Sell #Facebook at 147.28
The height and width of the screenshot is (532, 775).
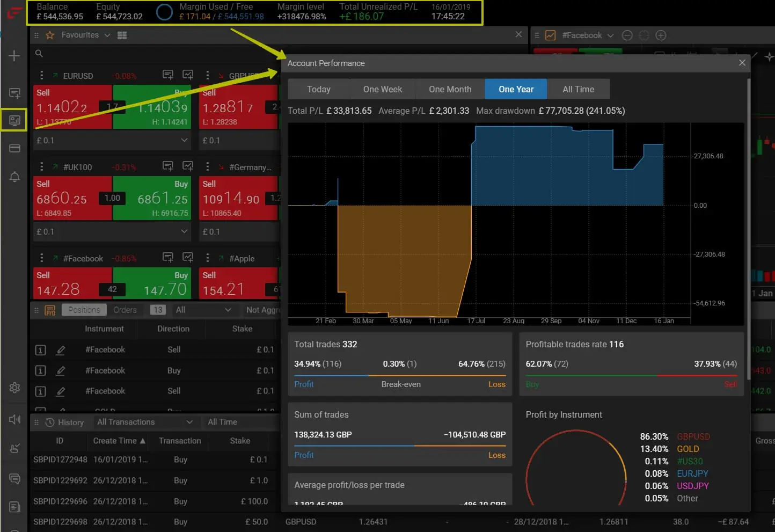pos(72,283)
